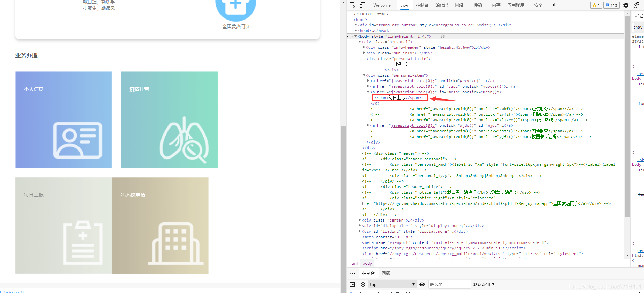Image resolution: width=644 pixels, height=293 pixels.
Task: Open the 源代码 tab
Action: tap(442, 5)
